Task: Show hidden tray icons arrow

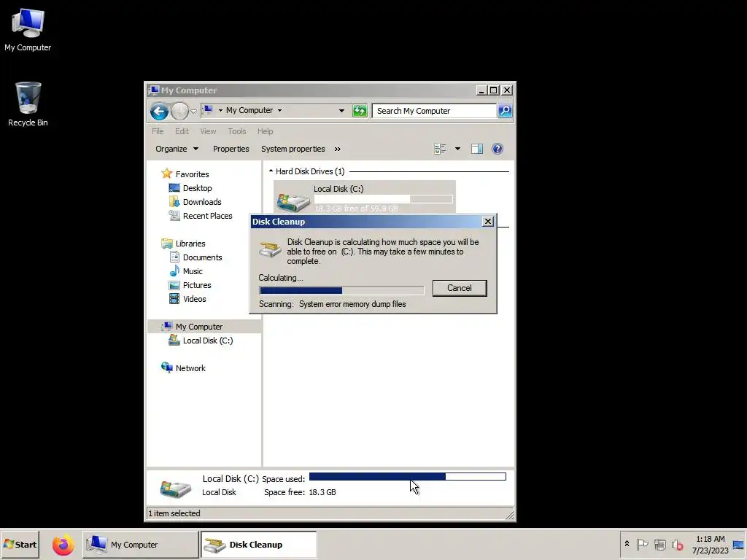Action: pos(627,544)
